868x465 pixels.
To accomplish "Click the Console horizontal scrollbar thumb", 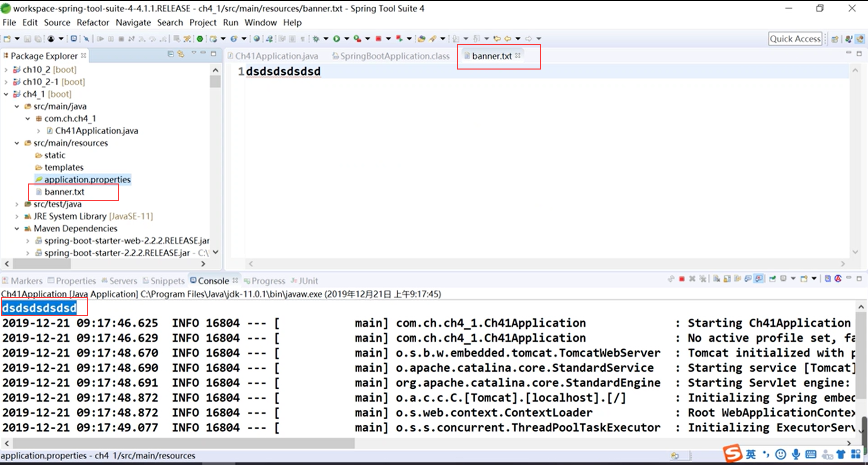I will click(x=183, y=443).
